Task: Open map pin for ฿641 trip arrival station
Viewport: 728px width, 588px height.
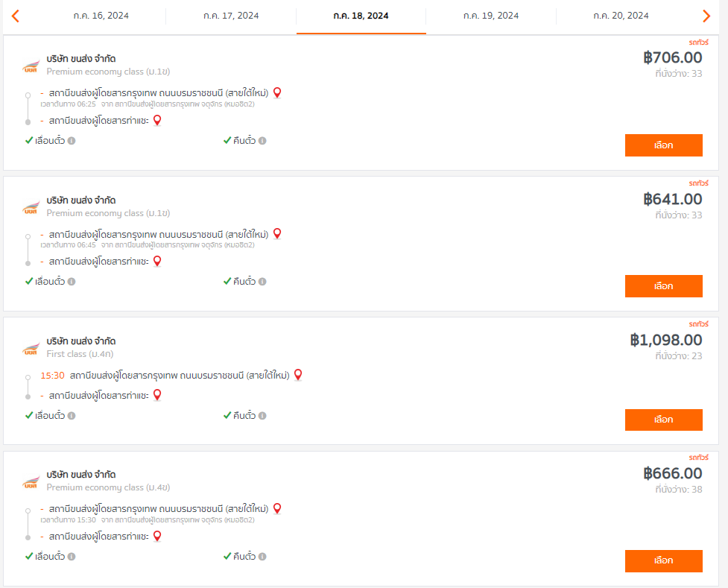Action: pos(157,262)
